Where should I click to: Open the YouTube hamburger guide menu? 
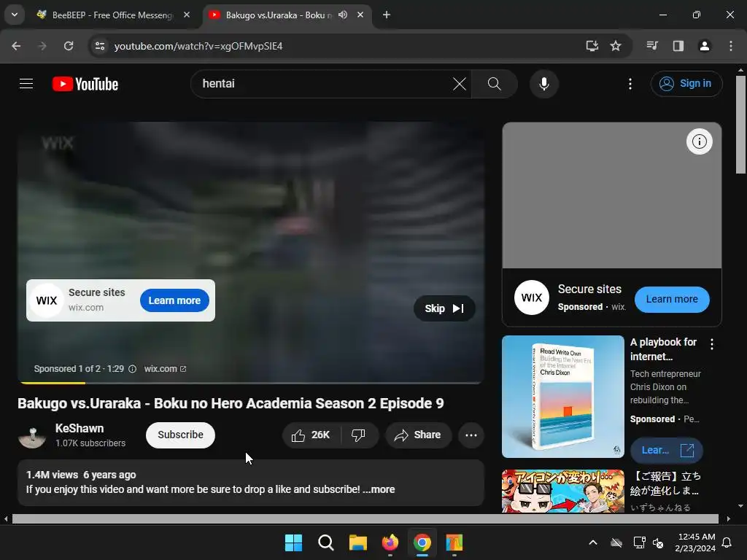[26, 84]
